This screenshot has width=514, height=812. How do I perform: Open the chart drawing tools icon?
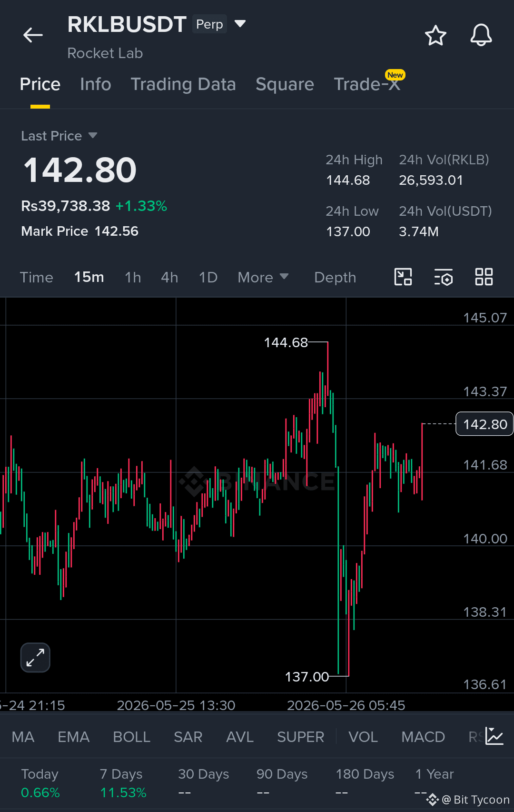click(x=403, y=277)
